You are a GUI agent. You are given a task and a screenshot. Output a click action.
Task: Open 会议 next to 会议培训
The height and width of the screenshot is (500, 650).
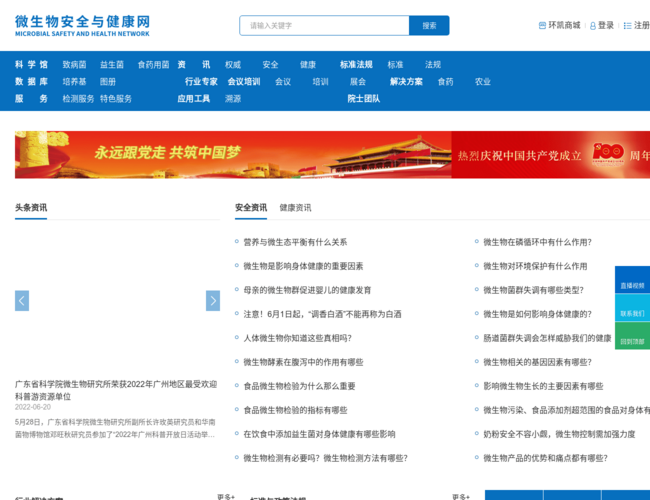tap(283, 82)
